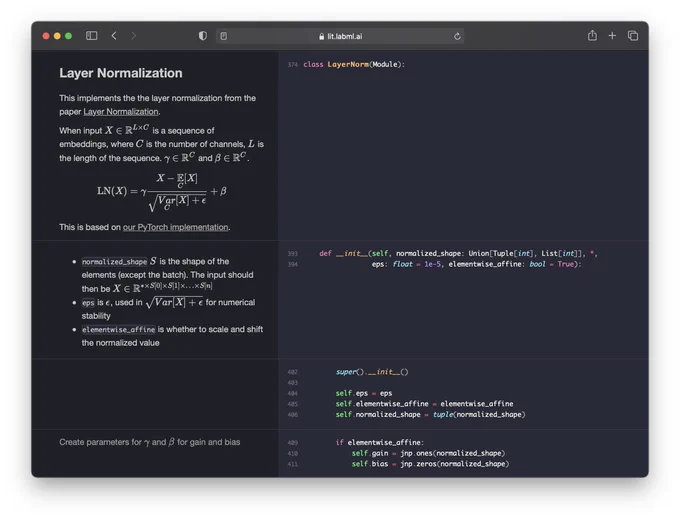Click the self.elementwise_affine assignment line
The image size is (680, 519).
point(424,404)
